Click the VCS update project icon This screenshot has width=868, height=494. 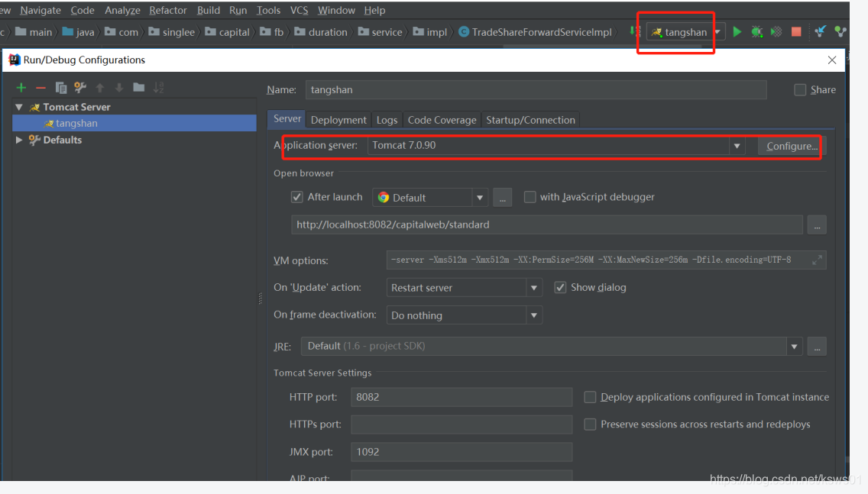point(821,32)
